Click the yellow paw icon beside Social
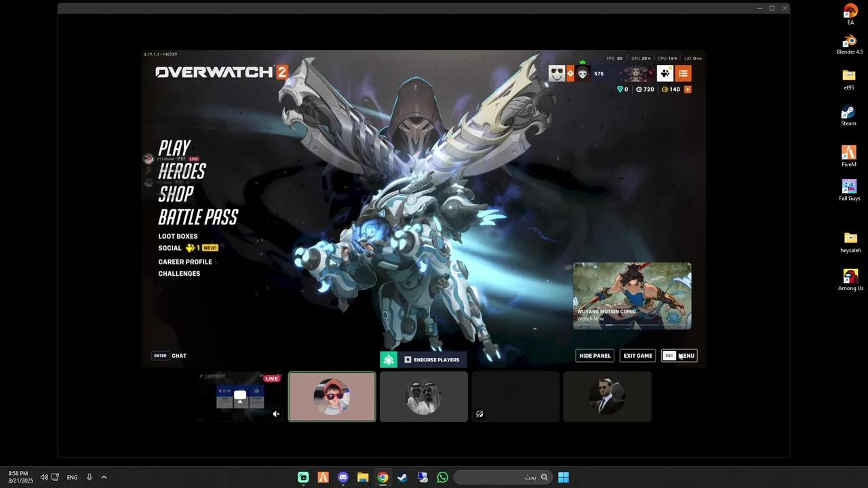The image size is (868, 488). click(x=191, y=248)
